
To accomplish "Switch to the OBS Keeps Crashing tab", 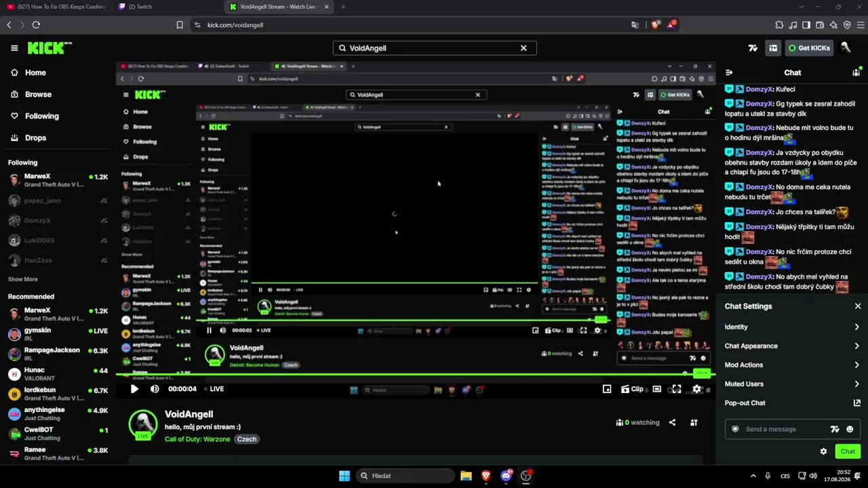I will pyautogui.click(x=58, y=7).
